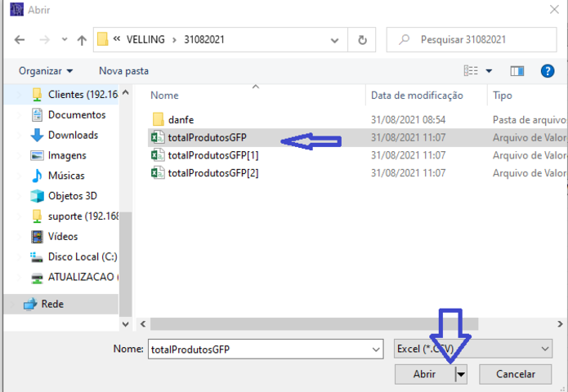The image size is (568, 392).
Task: Expand the Abrir button split arrow
Action: (461, 374)
